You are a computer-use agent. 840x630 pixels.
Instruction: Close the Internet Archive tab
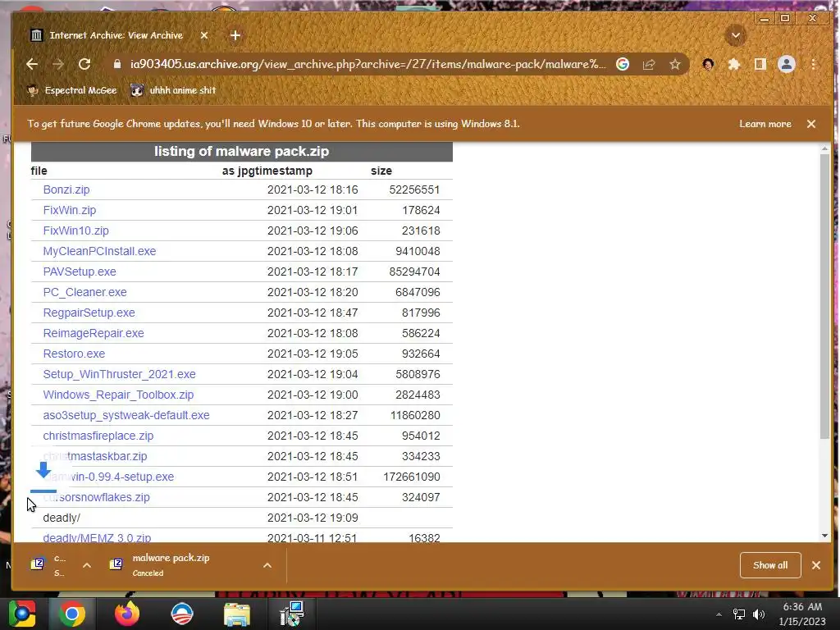click(x=204, y=35)
